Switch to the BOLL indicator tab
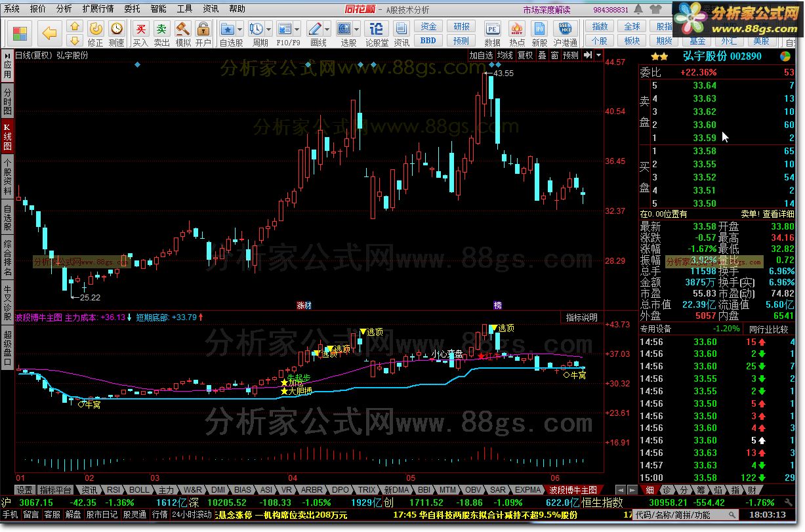Viewport: 805px width, 532px height. 138,490
